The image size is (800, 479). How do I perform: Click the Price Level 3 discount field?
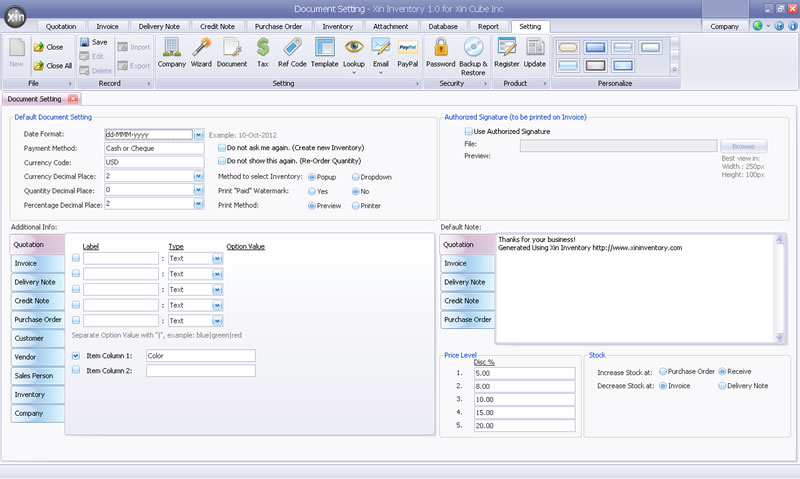point(524,399)
